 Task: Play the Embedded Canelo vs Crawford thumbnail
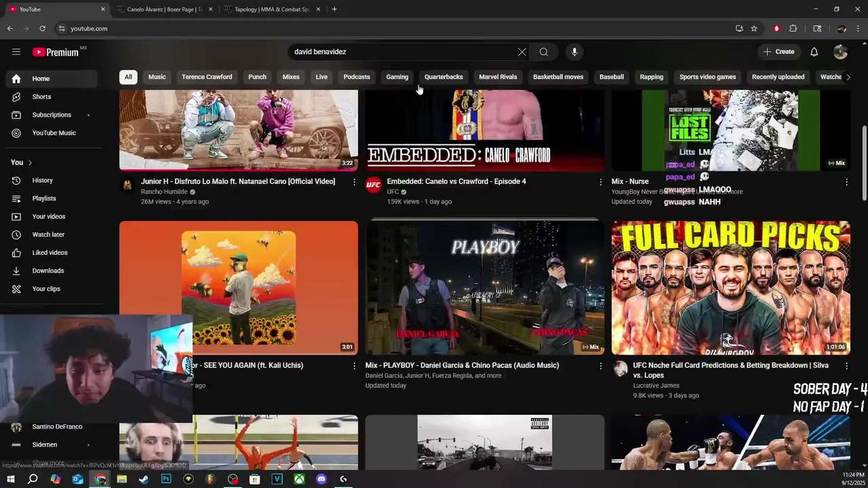[485, 130]
